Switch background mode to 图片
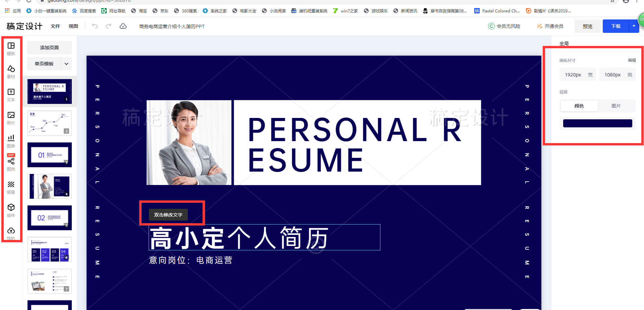Image resolution: width=644 pixels, height=310 pixels. tap(616, 106)
